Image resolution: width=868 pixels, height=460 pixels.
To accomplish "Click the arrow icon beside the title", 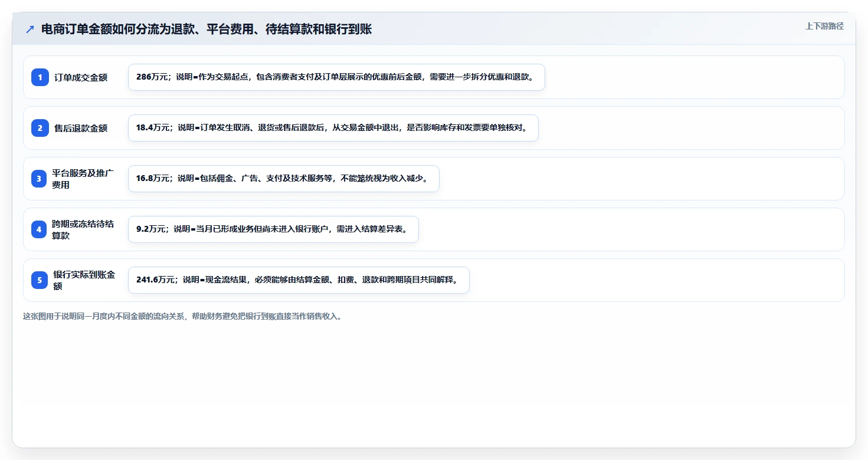I will click(x=30, y=29).
